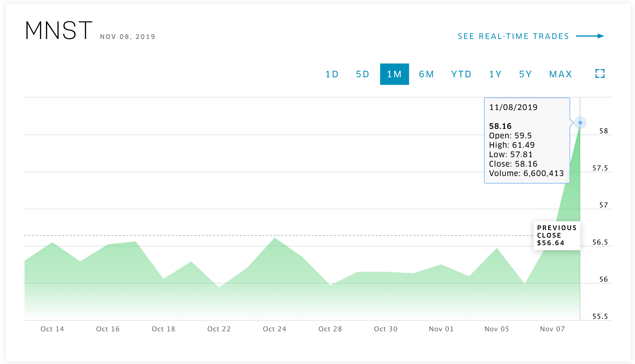Click the highlighted 11/08 data point marker
Screen dimensions: 635x364
tap(580, 123)
